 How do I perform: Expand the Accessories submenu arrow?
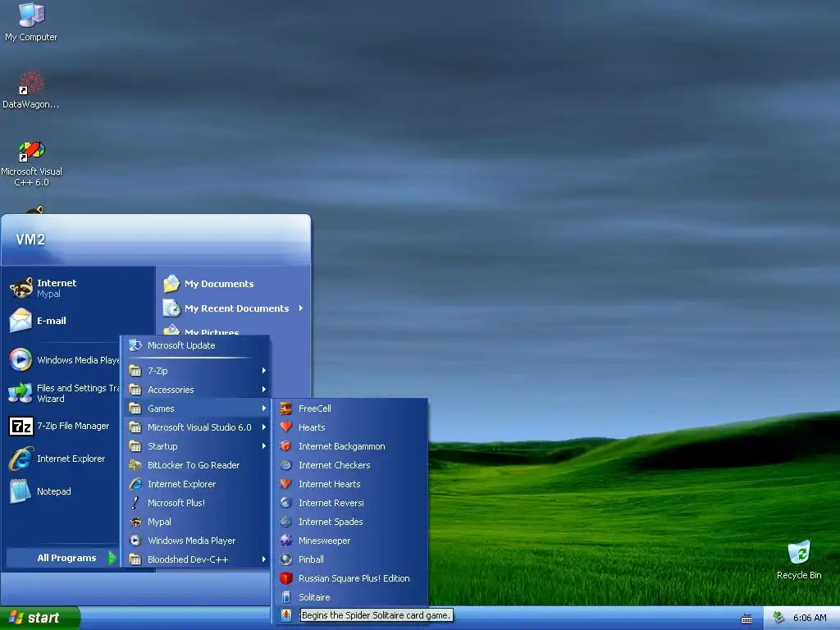263,389
